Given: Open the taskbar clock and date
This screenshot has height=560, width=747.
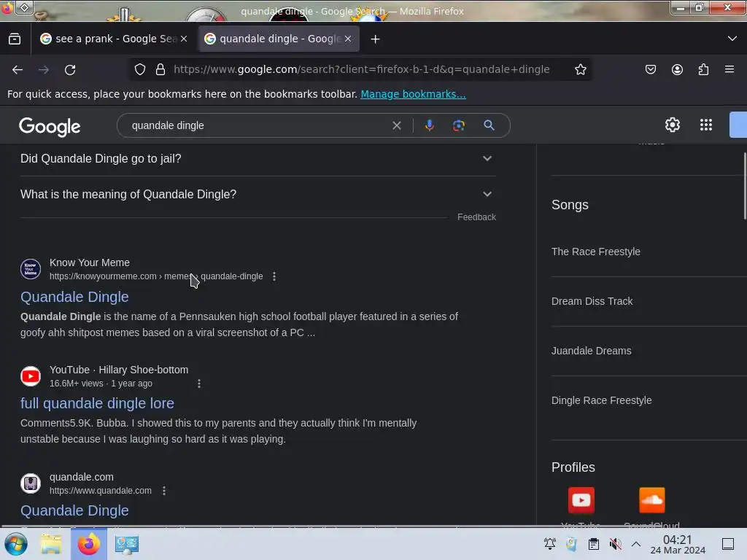Looking at the screenshot, I should pyautogui.click(x=678, y=544).
